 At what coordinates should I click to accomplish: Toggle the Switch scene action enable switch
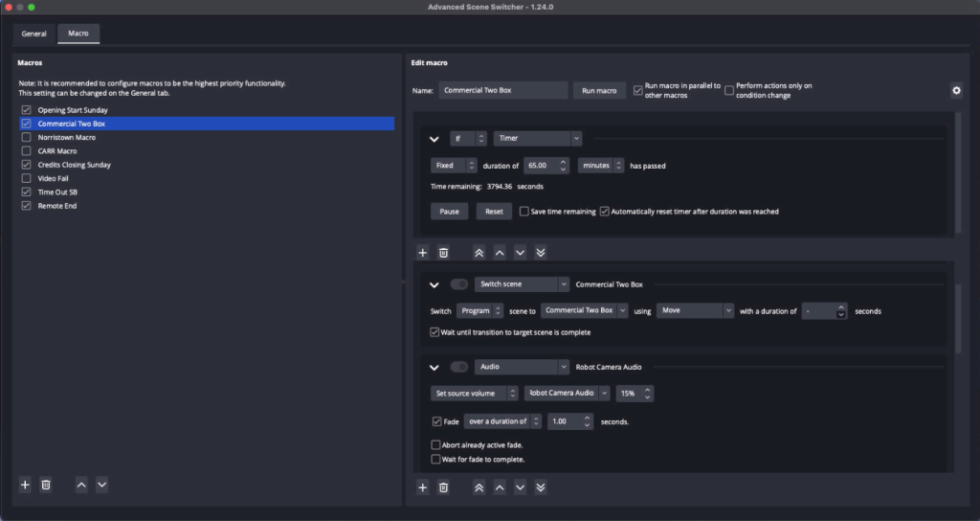pyautogui.click(x=459, y=284)
